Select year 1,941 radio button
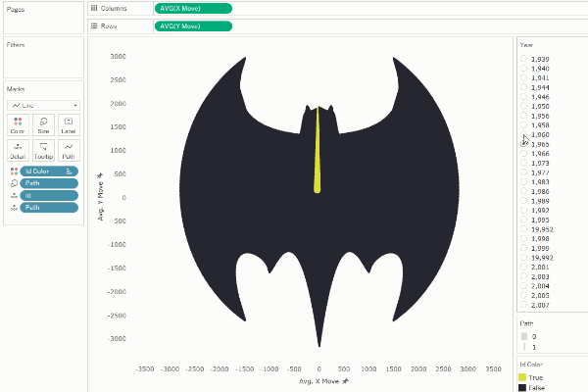Screen dimensions: 588x392 click(x=524, y=77)
